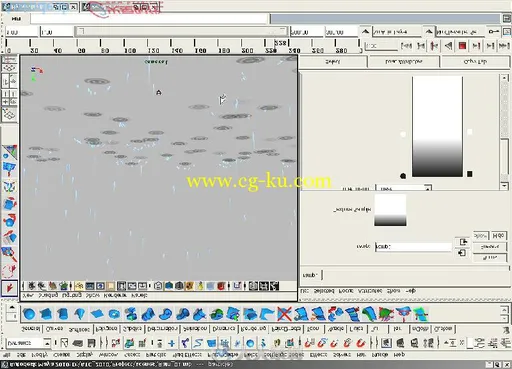Click the Load Attributes button
The width and height of the screenshot is (512, 369).
(404, 62)
